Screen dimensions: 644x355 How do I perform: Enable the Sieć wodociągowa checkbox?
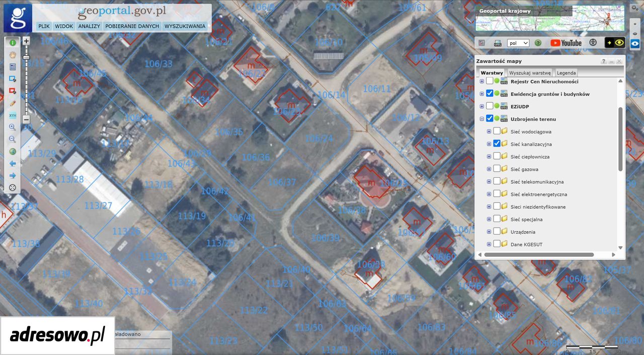coord(497,131)
